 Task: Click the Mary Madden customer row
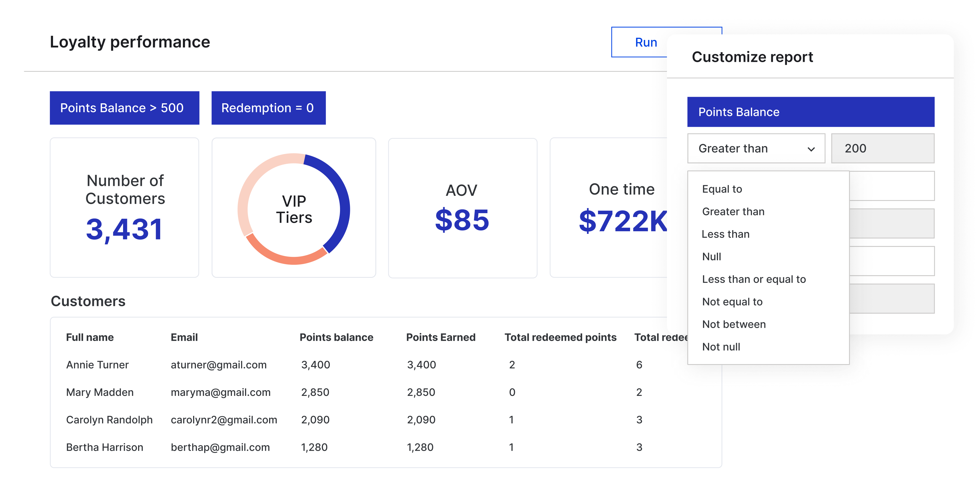pyautogui.click(x=100, y=392)
